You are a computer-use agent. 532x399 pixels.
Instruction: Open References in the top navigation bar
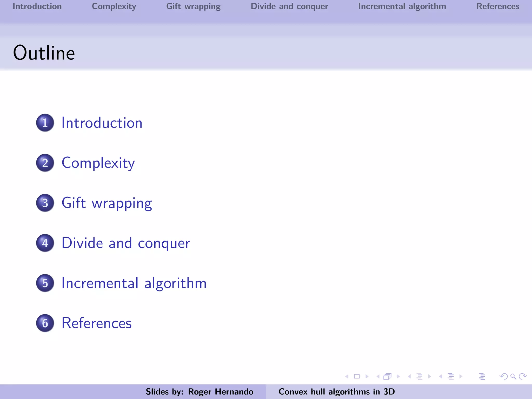pos(498,6)
